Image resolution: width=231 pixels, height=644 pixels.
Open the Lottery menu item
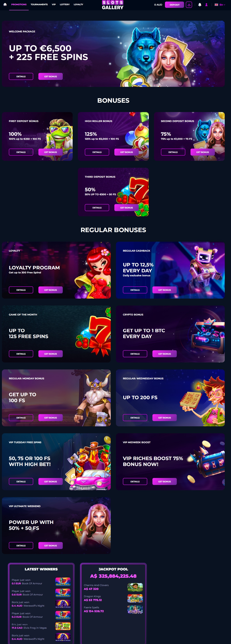click(x=65, y=5)
